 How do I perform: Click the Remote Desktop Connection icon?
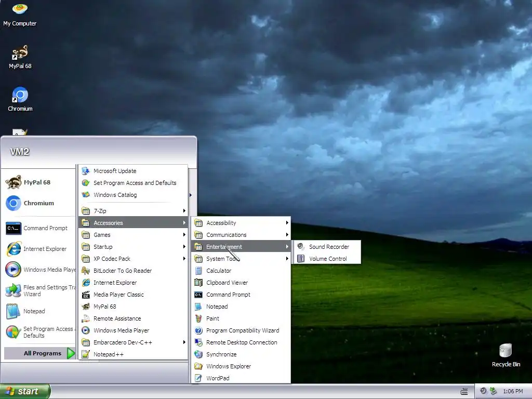point(198,342)
